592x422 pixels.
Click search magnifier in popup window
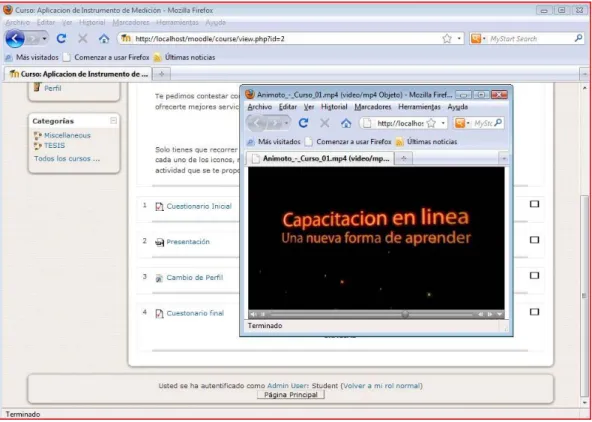tap(498, 122)
